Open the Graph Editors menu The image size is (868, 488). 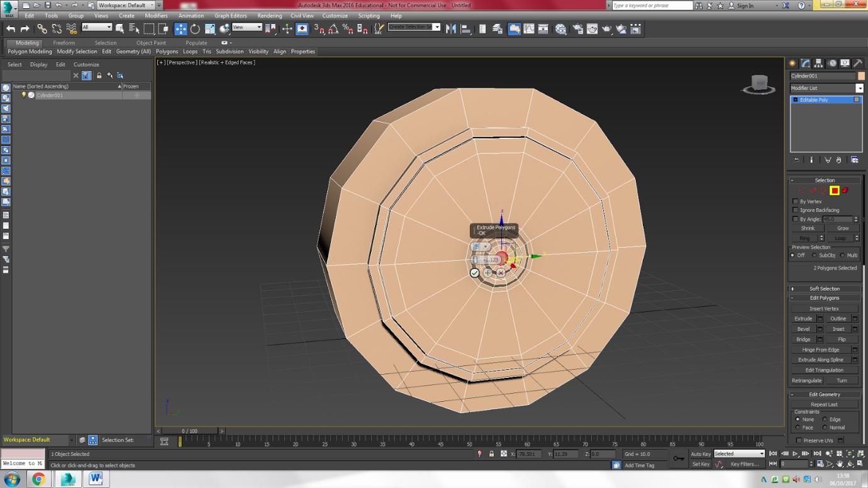click(x=230, y=16)
